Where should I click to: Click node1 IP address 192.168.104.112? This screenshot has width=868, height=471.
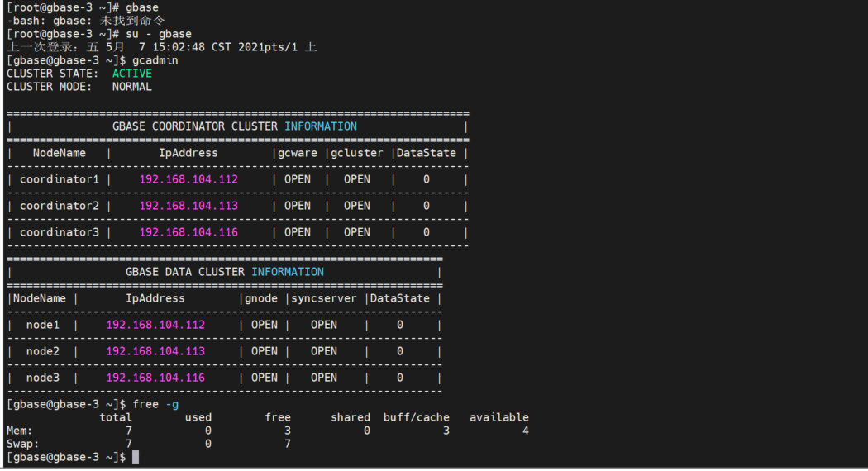coord(155,325)
